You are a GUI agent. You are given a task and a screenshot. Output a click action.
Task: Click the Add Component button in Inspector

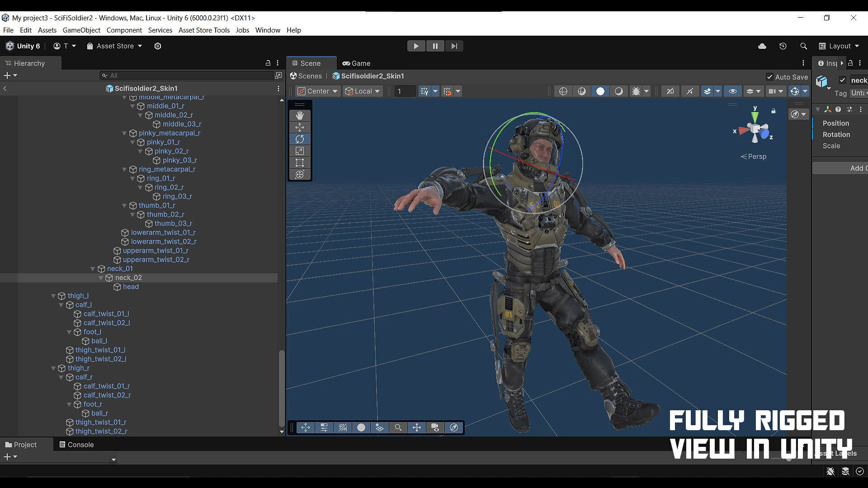pos(840,168)
